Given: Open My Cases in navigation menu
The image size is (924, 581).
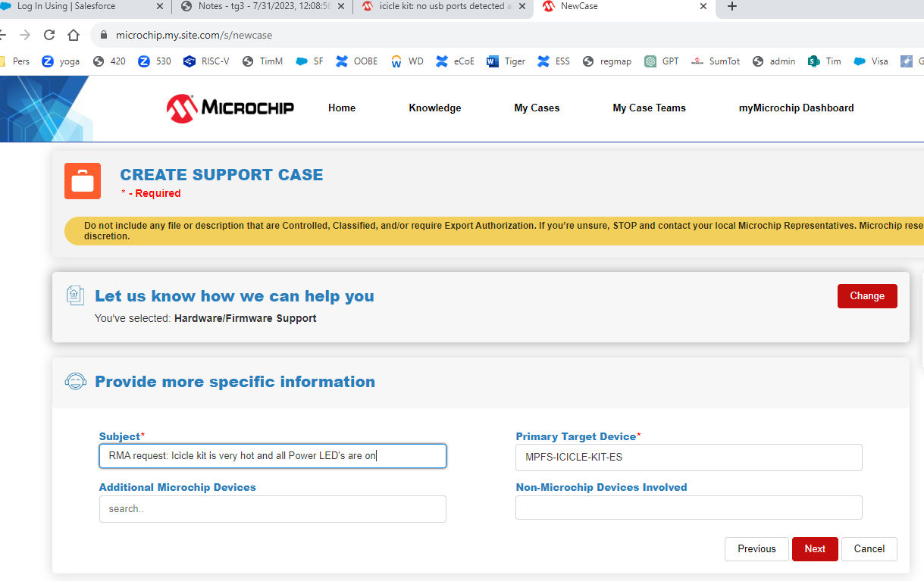Looking at the screenshot, I should (537, 108).
